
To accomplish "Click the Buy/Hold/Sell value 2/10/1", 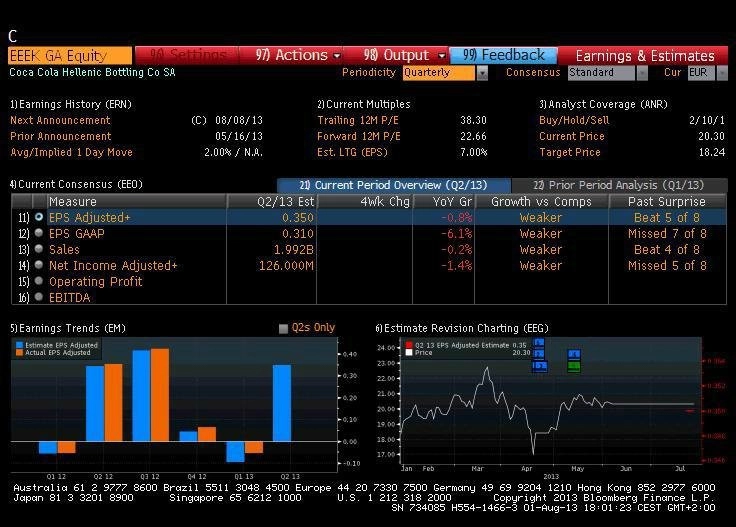I will click(707, 120).
